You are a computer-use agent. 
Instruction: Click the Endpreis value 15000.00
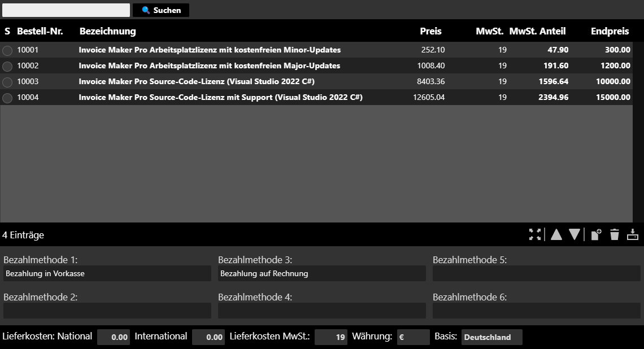tap(613, 97)
